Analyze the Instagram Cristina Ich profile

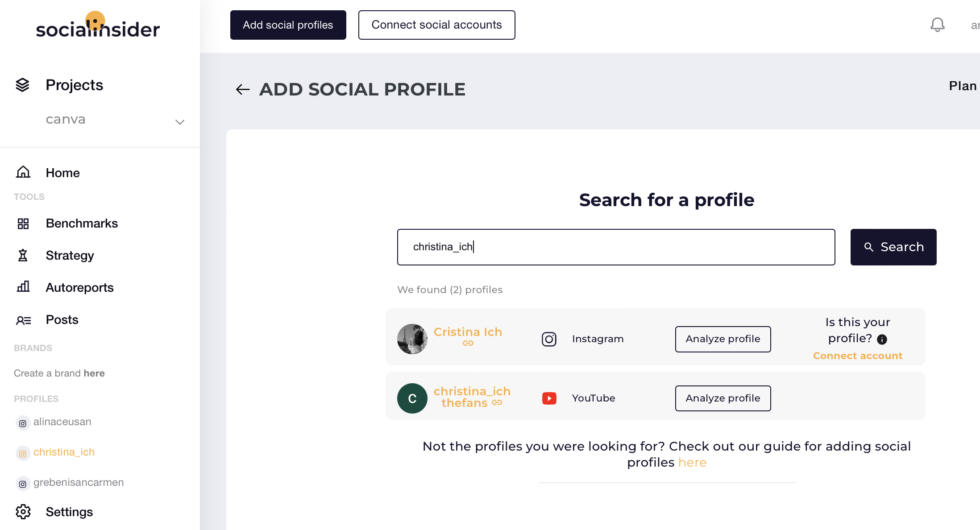(x=723, y=339)
